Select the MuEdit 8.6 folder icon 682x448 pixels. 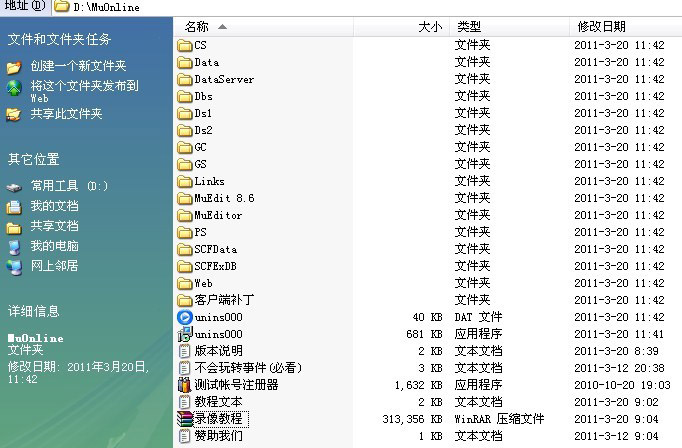pos(184,198)
